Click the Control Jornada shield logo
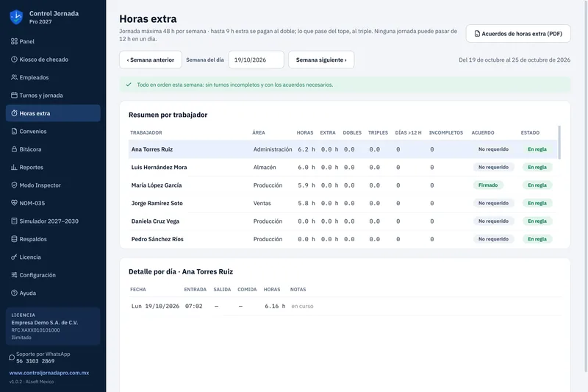588x392 pixels. point(16,17)
